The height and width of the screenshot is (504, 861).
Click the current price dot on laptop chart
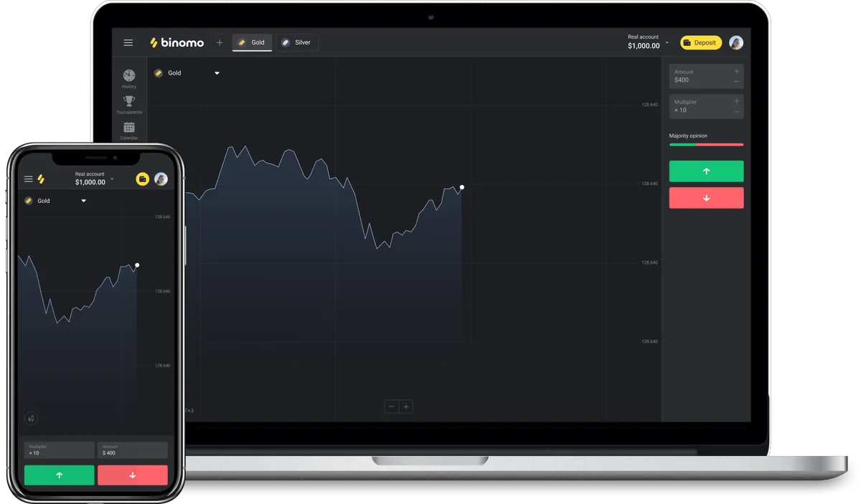(x=462, y=187)
